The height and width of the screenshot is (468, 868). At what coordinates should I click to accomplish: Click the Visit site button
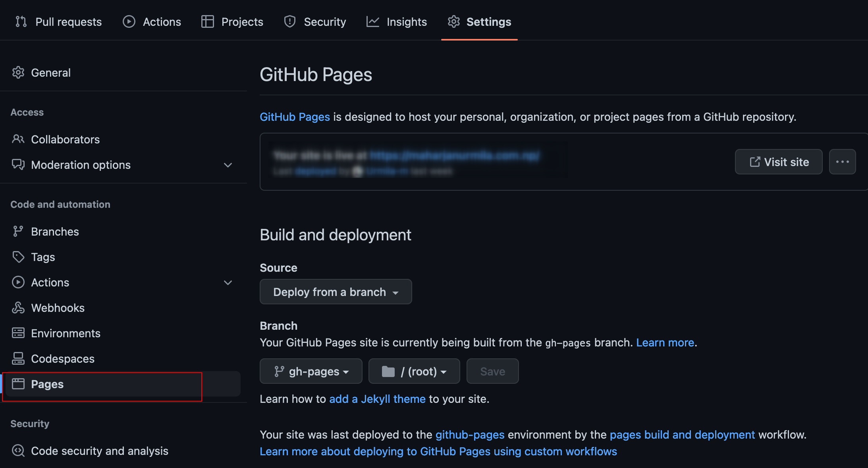click(x=779, y=162)
